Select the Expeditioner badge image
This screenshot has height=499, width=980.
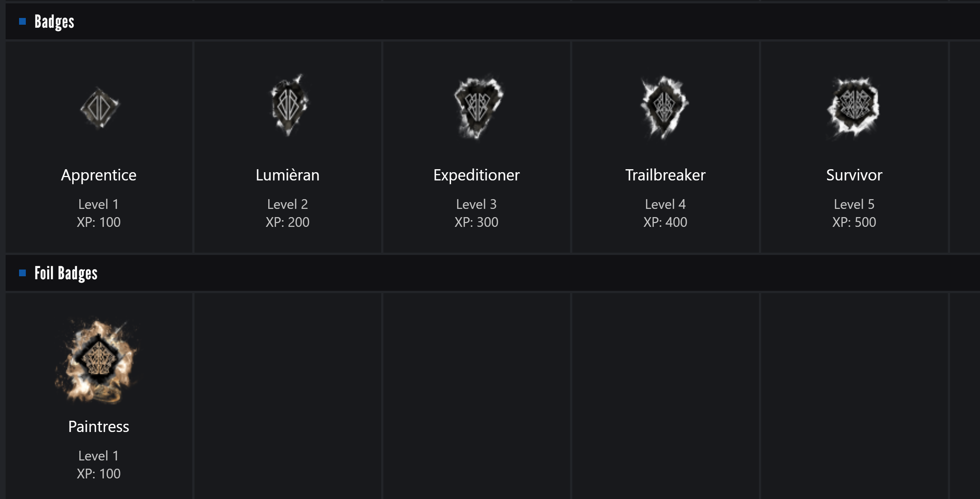tap(478, 107)
